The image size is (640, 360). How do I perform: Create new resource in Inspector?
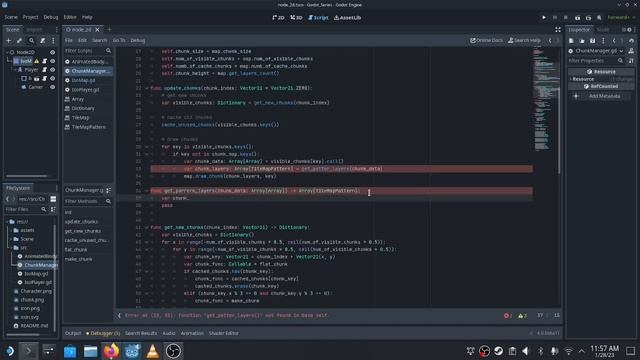pos(571,40)
